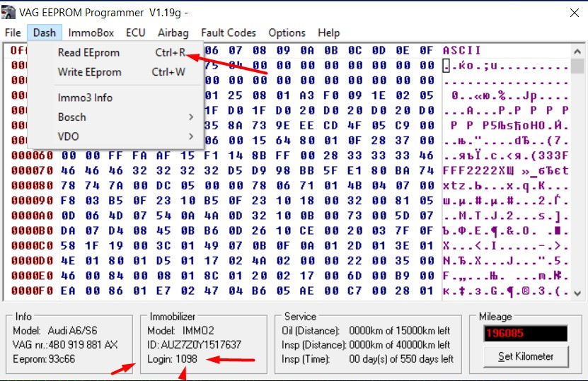Open the Options menu
588x381 pixels.
[287, 33]
